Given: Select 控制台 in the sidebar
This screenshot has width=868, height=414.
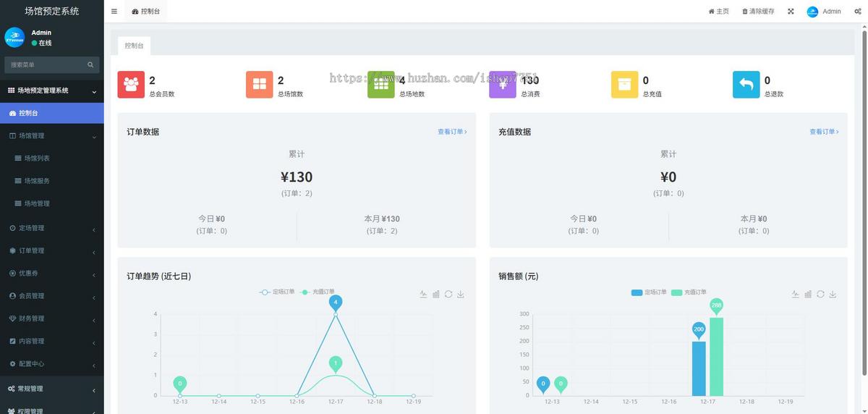Looking at the screenshot, I should 51,113.
